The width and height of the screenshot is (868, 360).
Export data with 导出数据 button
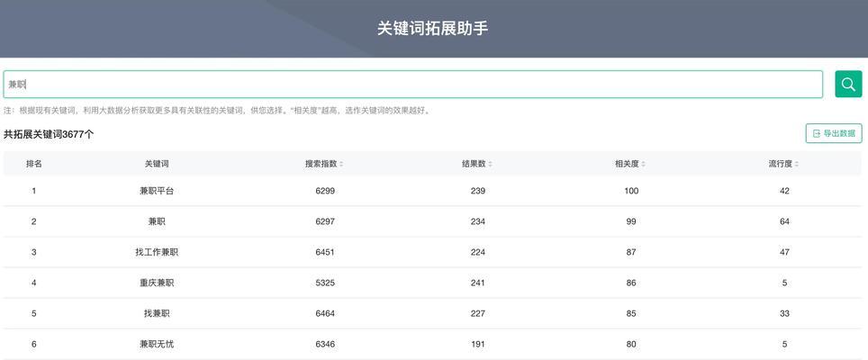[834, 133]
